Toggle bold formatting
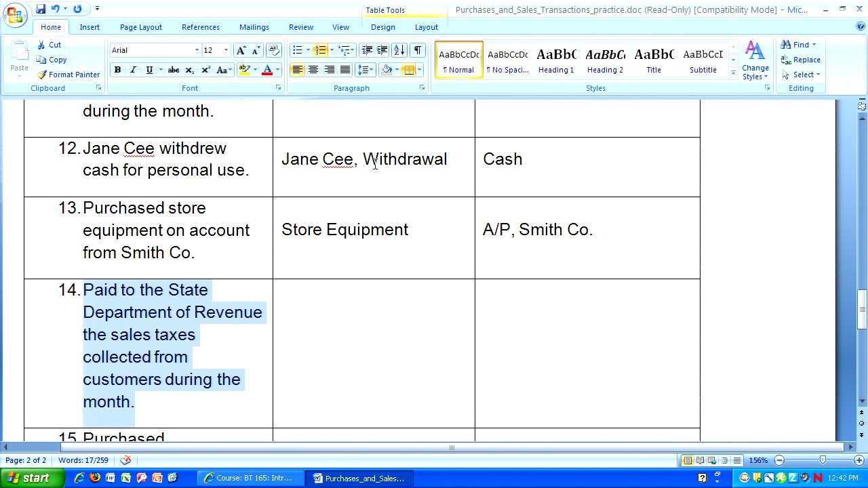Screen dimensions: 868x488 (117, 70)
